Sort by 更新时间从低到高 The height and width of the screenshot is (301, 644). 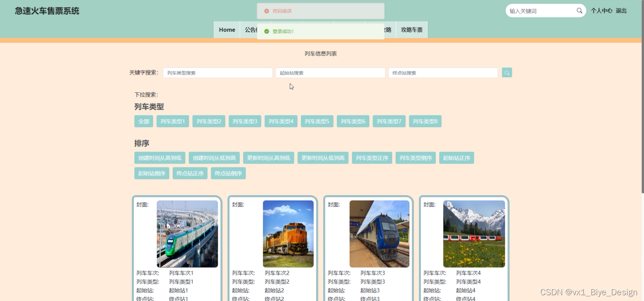pyautogui.click(x=323, y=158)
